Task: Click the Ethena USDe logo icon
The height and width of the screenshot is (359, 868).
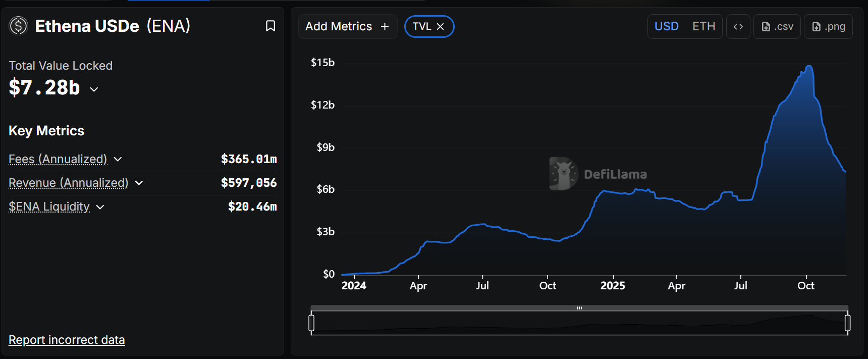Action: pyautogui.click(x=18, y=26)
